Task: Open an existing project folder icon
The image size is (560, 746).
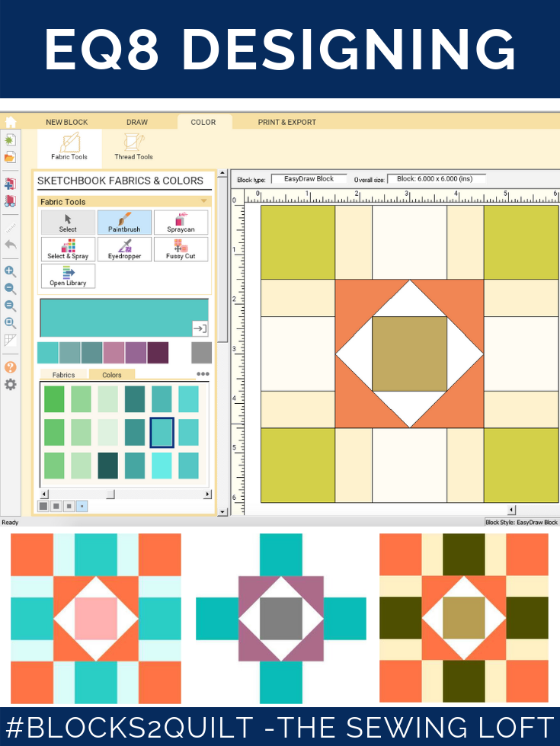Action: [x=10, y=157]
